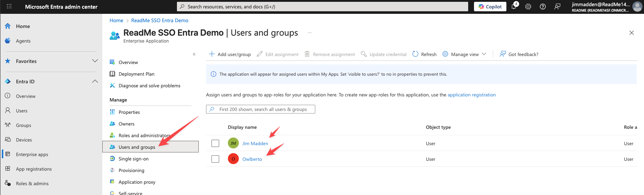The image size is (644, 195).
Task: Refresh the users list
Action: click(x=424, y=54)
